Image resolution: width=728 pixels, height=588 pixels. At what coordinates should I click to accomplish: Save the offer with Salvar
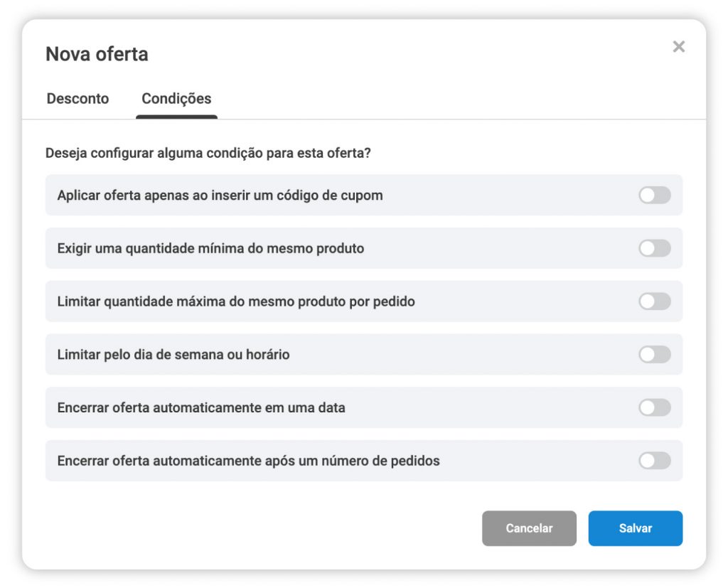(636, 528)
